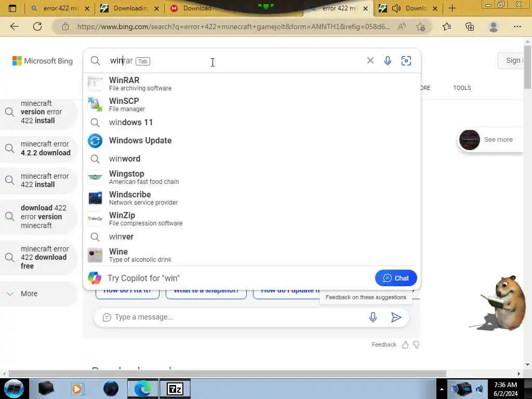
Task: Show hidden system tray icons arrow
Action: (442, 389)
